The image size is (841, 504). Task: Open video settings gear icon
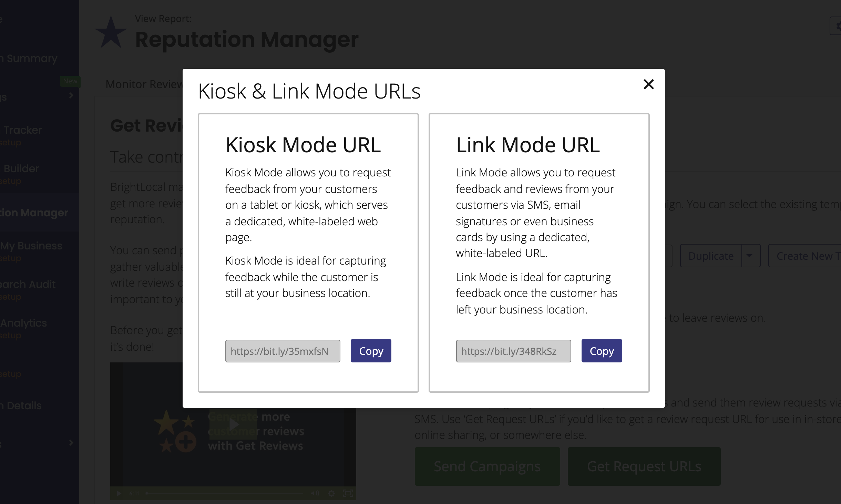tap(331, 493)
